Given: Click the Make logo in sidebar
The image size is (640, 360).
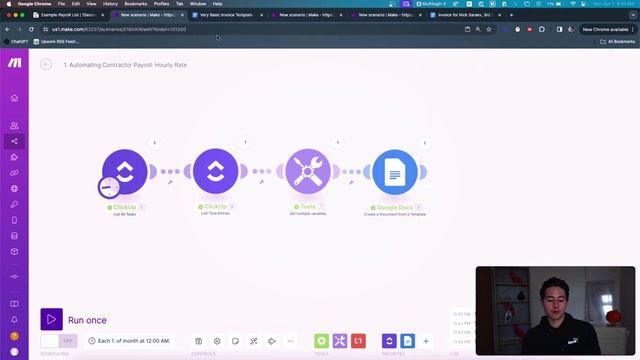Looking at the screenshot, I should pyautogui.click(x=15, y=62).
